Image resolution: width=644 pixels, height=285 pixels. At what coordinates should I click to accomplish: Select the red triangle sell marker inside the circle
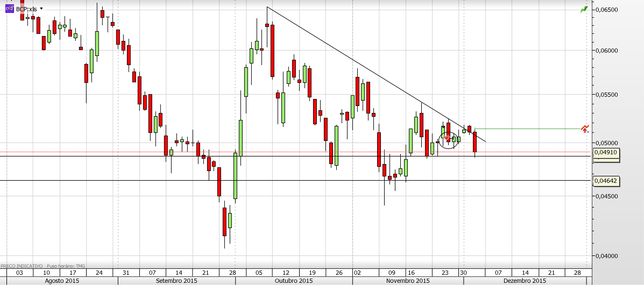(447, 138)
